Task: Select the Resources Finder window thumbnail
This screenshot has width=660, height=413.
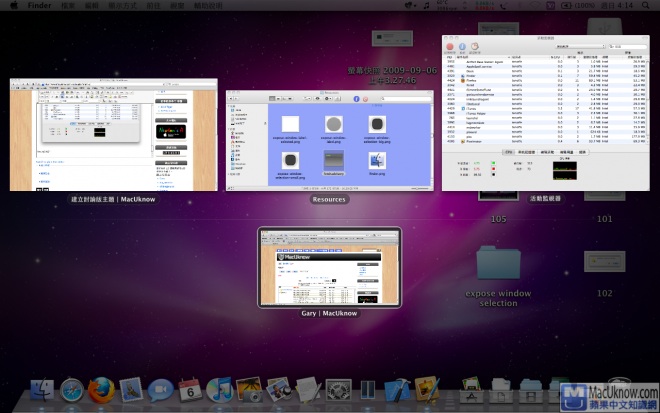Action: pyautogui.click(x=328, y=139)
